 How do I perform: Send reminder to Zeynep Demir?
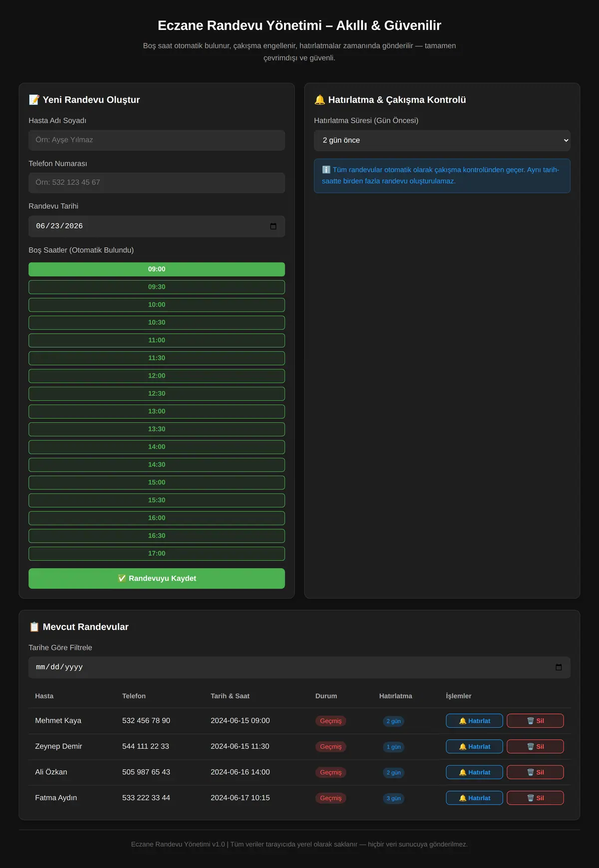coord(474,747)
